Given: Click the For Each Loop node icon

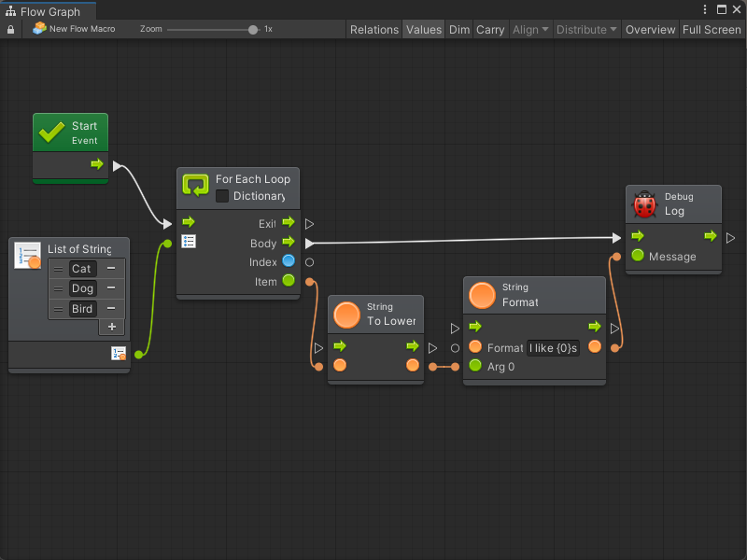Looking at the screenshot, I should coord(195,186).
